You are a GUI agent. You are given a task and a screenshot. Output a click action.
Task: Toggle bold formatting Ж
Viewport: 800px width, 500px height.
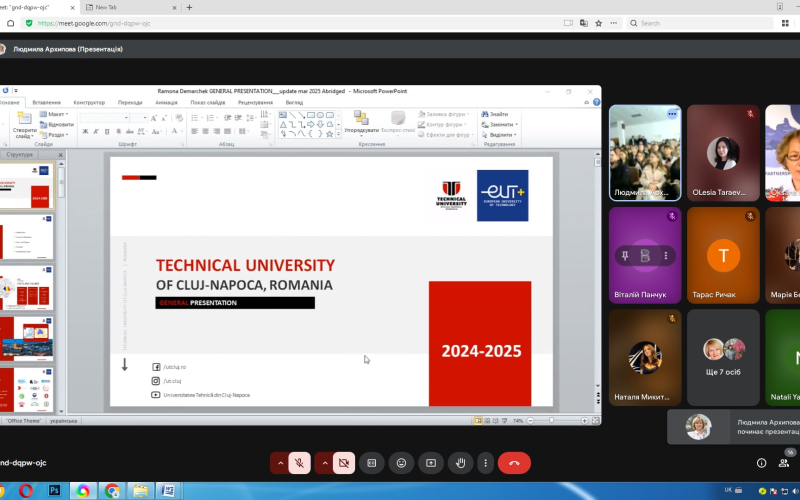tap(85, 132)
